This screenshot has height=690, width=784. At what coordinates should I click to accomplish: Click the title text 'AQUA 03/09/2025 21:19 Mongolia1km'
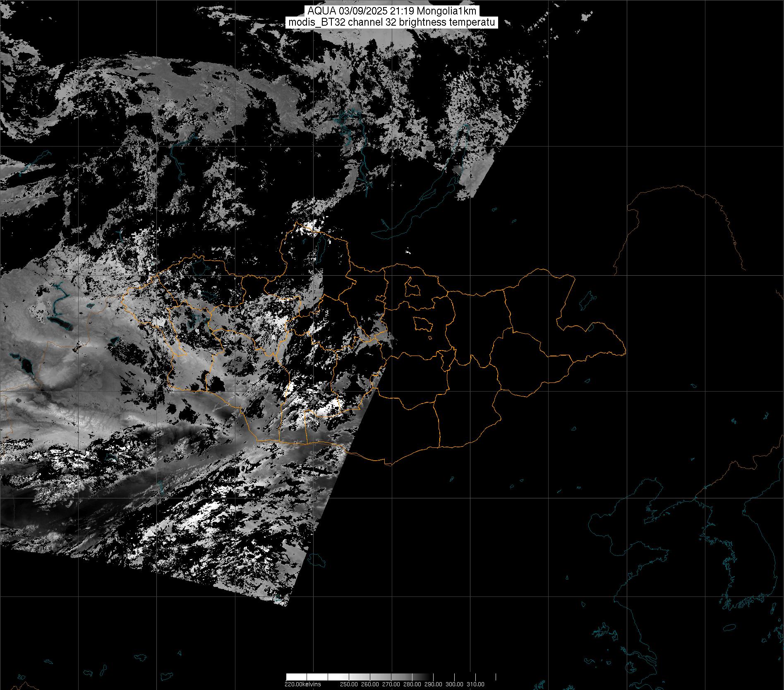[391, 11]
